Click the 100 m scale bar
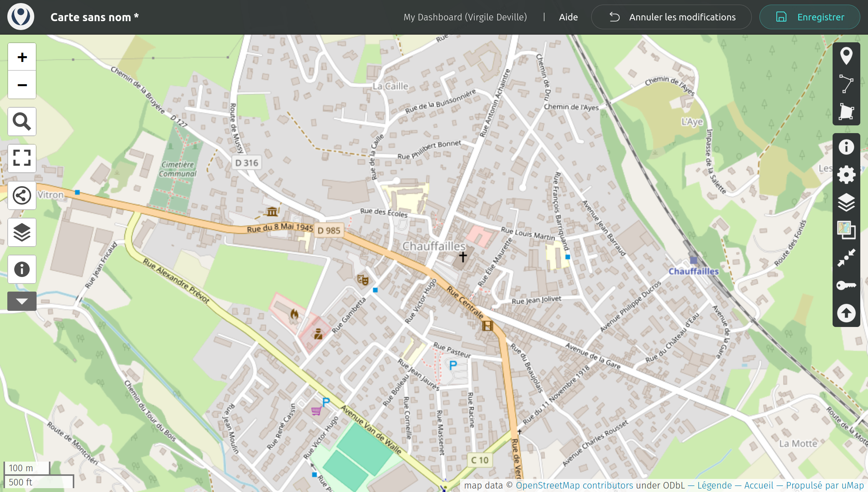The width and height of the screenshot is (868, 492). [x=27, y=468]
